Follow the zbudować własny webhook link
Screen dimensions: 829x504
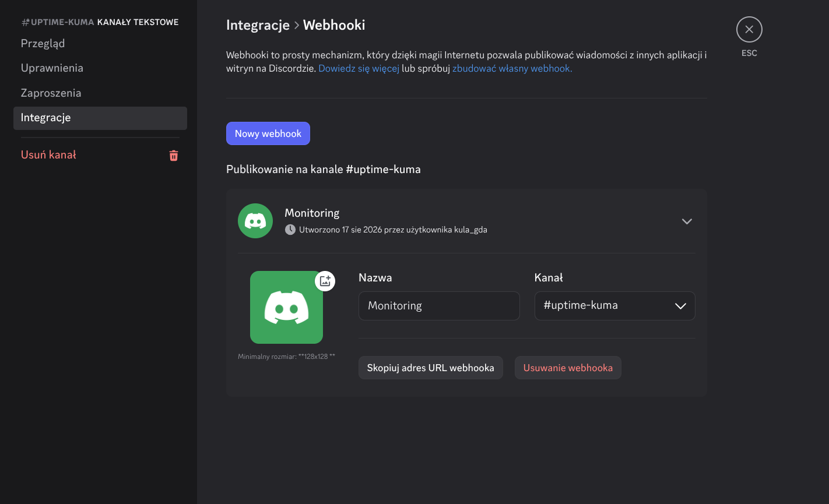point(512,69)
